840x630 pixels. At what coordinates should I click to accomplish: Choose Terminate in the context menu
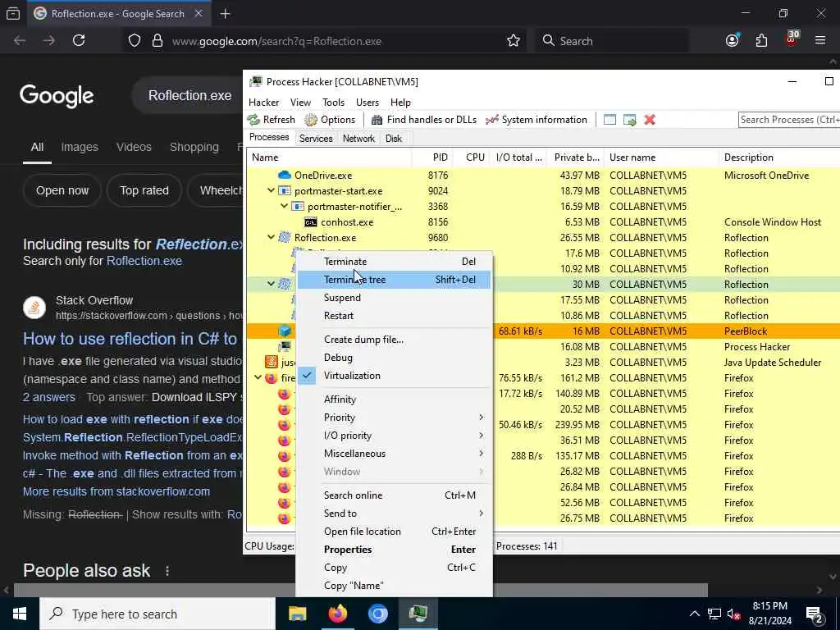pos(394,262)
